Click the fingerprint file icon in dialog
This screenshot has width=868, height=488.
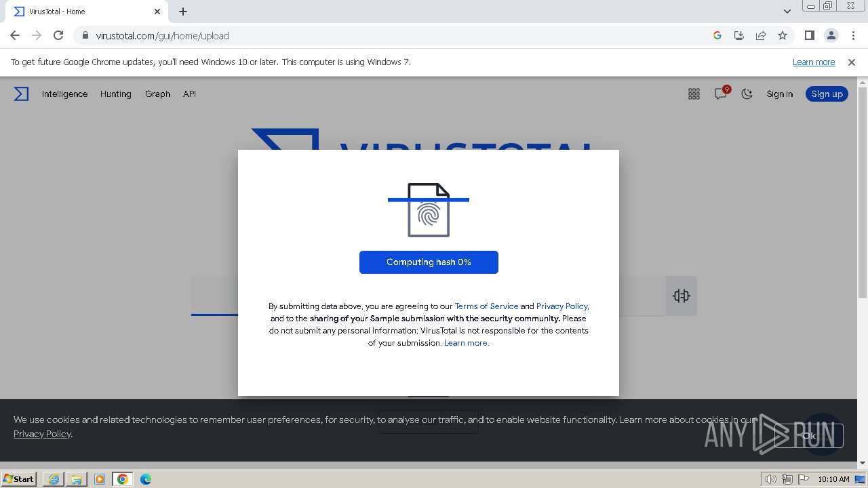click(429, 210)
